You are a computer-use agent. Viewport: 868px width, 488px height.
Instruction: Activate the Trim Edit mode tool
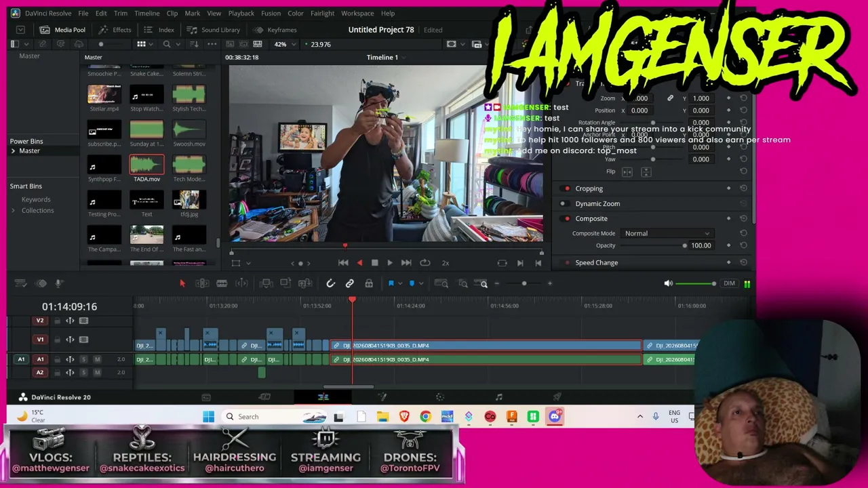[x=201, y=283]
